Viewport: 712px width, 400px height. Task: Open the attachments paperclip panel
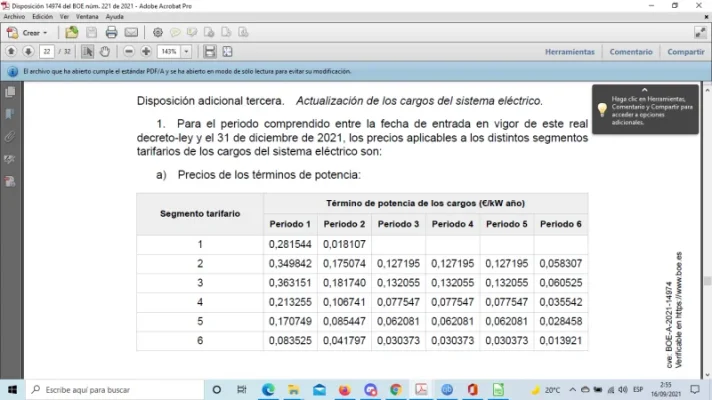[10, 136]
